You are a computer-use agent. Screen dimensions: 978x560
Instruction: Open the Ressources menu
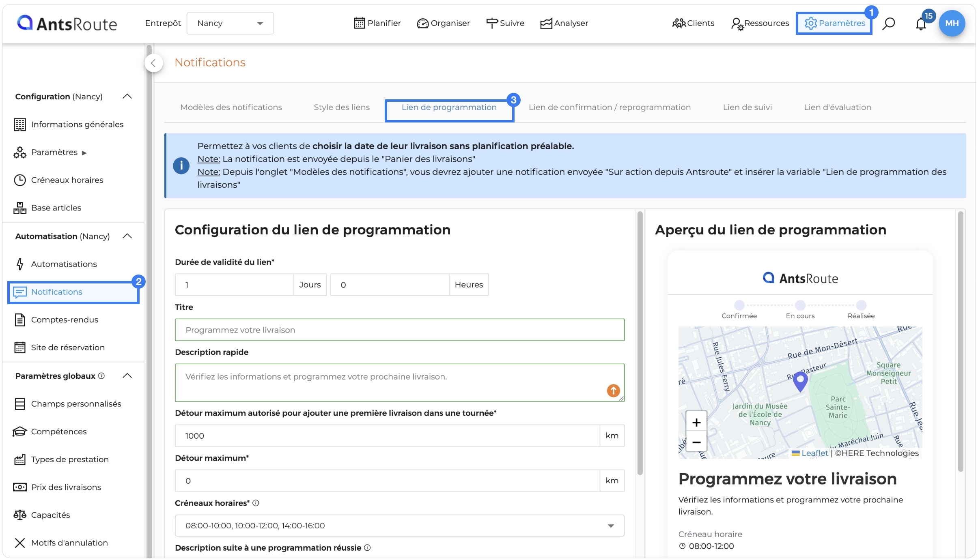(x=760, y=23)
